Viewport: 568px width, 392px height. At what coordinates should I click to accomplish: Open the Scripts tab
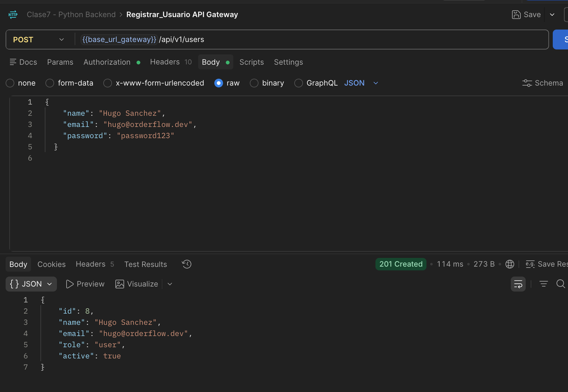click(251, 62)
